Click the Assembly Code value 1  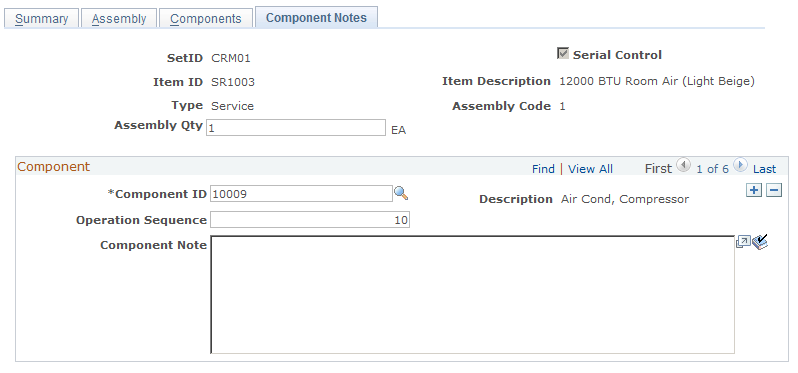point(562,106)
